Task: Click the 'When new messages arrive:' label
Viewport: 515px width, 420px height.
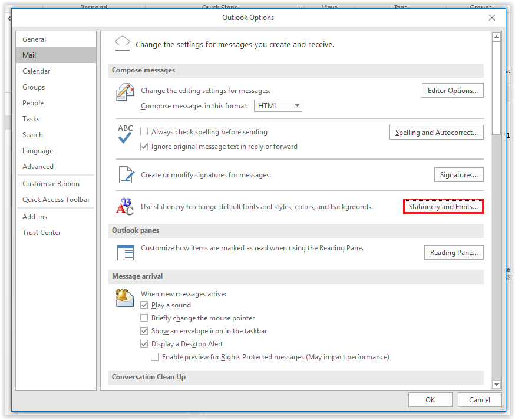Action: click(183, 294)
